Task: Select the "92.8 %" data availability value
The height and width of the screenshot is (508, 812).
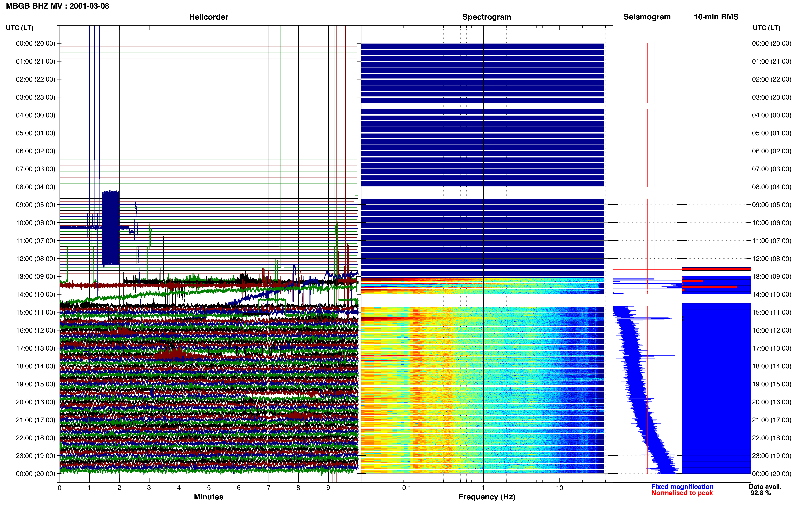Action: (761, 493)
